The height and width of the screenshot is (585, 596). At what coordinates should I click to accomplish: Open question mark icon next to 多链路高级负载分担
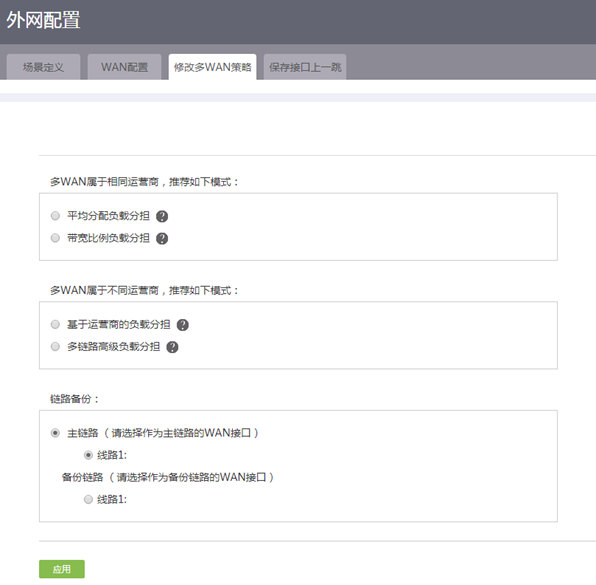(172, 347)
